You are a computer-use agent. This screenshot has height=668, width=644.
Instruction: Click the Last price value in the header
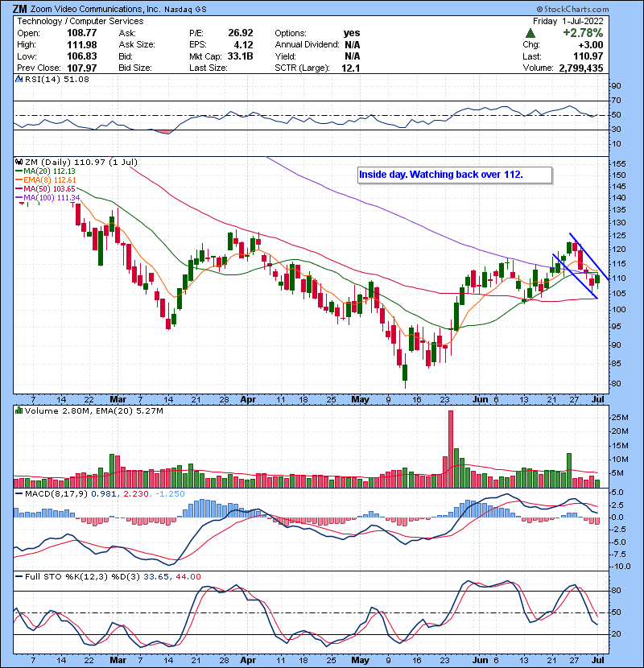pyautogui.click(x=588, y=56)
